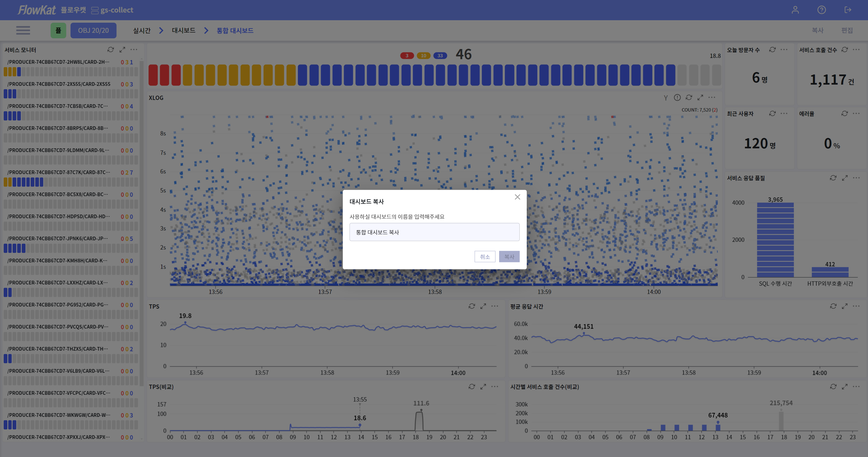Click the dashboard name input field
Viewport: 868px width, 457px height.
(434, 232)
